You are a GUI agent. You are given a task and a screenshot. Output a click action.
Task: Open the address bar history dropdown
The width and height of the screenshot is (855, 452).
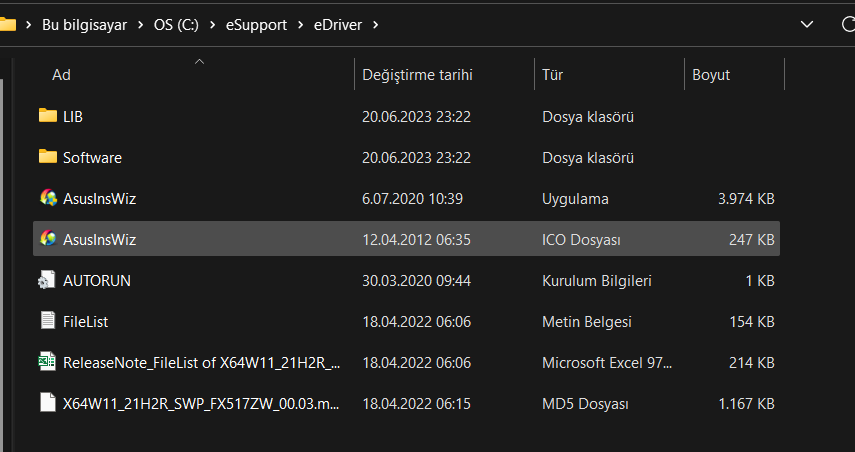click(x=806, y=25)
